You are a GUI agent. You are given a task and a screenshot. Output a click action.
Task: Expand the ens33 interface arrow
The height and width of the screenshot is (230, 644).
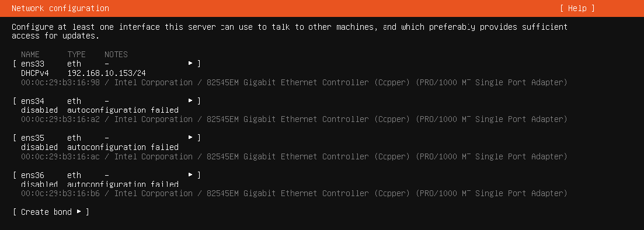click(190, 63)
